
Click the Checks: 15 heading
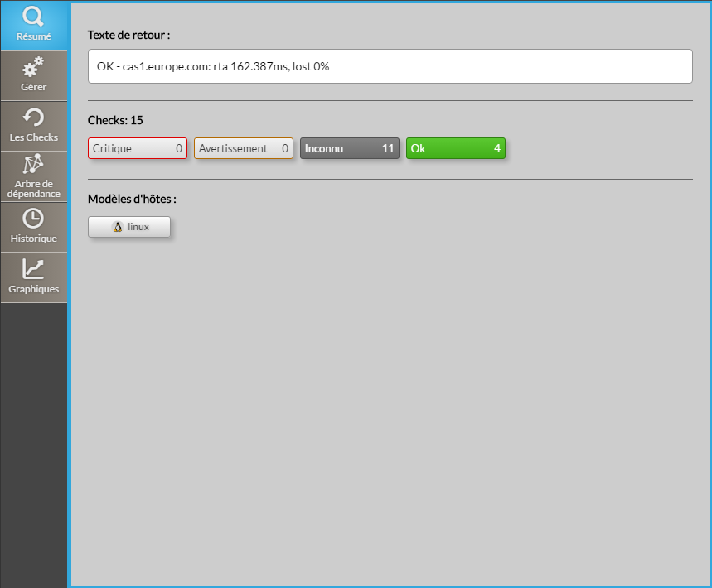point(115,120)
